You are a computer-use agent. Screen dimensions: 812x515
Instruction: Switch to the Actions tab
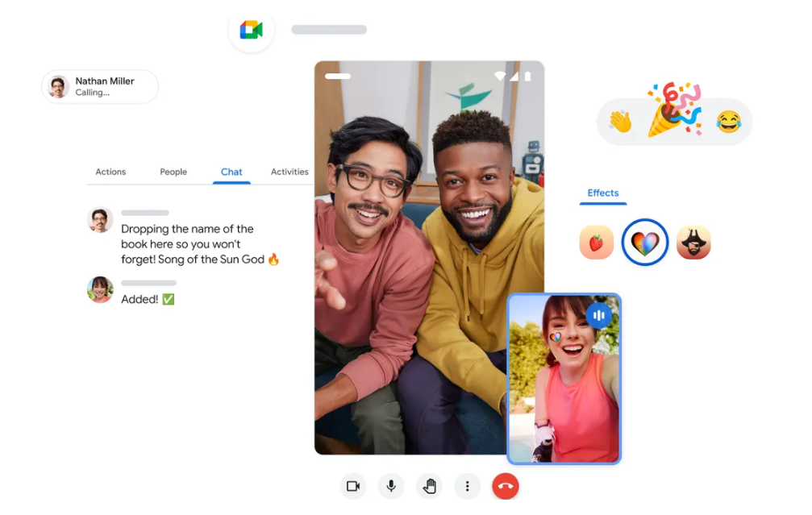coord(110,172)
